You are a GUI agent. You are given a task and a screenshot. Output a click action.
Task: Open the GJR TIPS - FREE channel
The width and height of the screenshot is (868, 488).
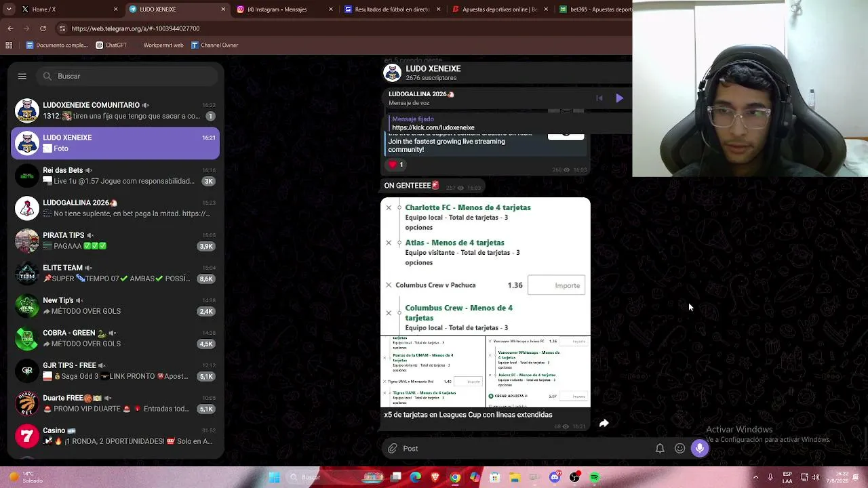[115, 371]
